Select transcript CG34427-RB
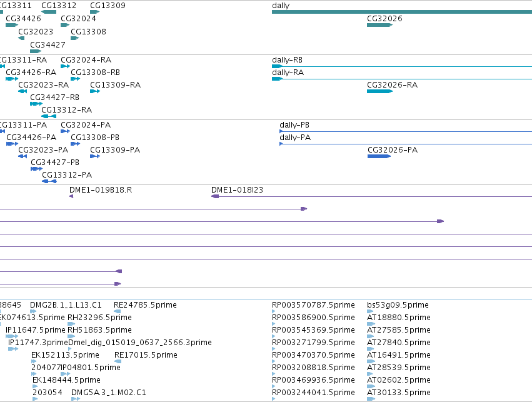Image resolution: width=532 pixels, height=402 pixels. pyautogui.click(x=36, y=104)
